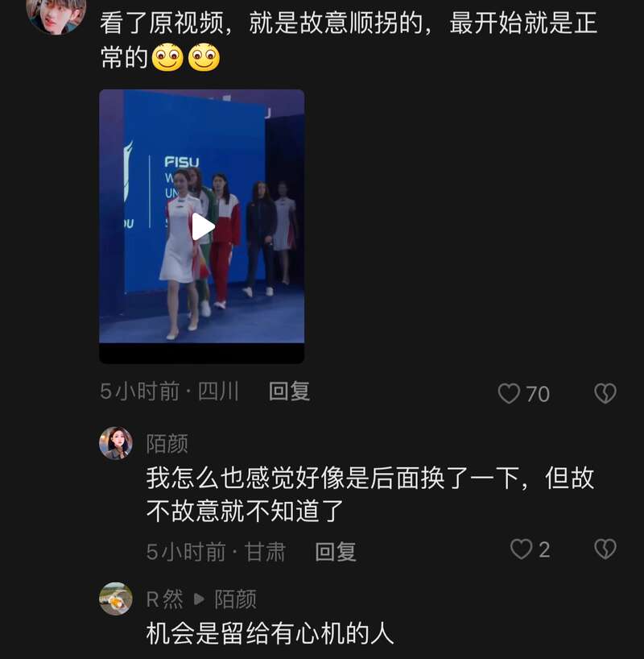Select R然's reply text 机会是留给有心机的人

point(270,633)
